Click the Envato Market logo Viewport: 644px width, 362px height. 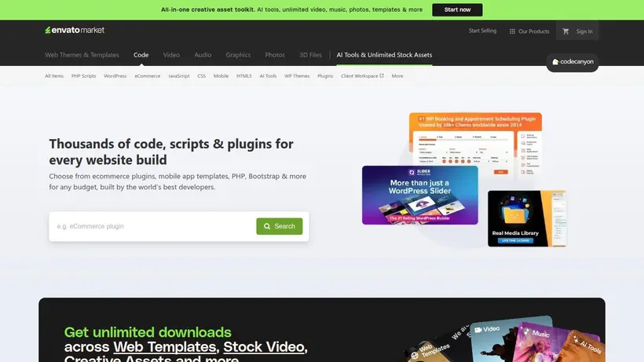(75, 30)
